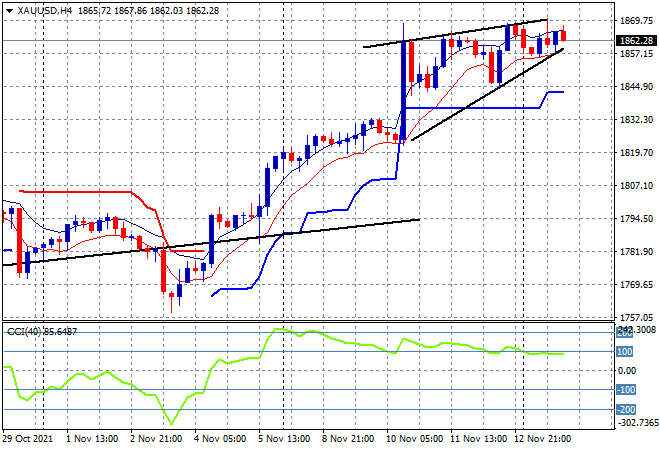Open the chart menu triangle beside XAUUSD
Screen dimensions: 660x450
click(x=9, y=11)
